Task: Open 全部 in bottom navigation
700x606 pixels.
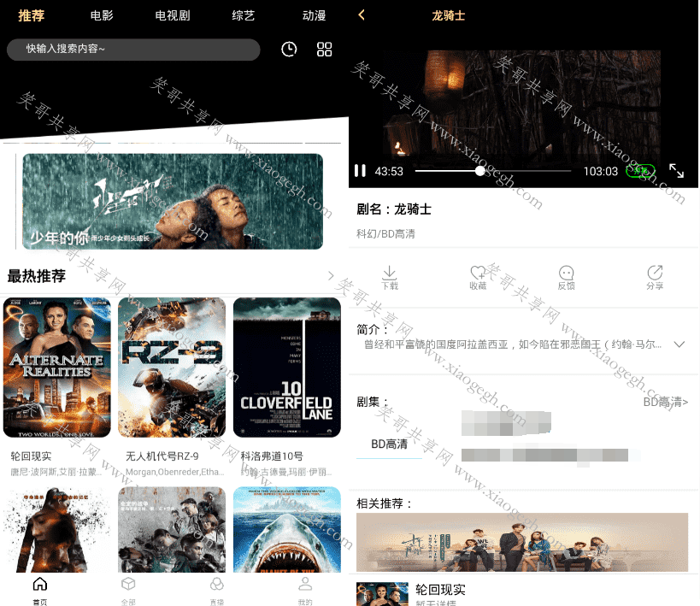Action: click(x=128, y=591)
